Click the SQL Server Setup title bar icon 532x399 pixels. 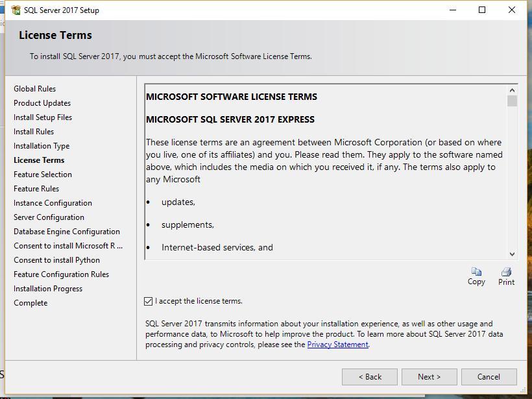16,10
